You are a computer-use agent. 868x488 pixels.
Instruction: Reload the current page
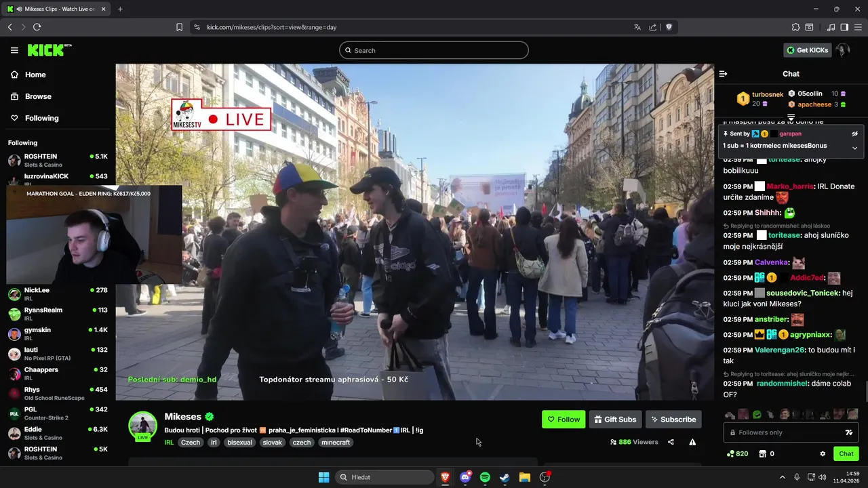37,27
